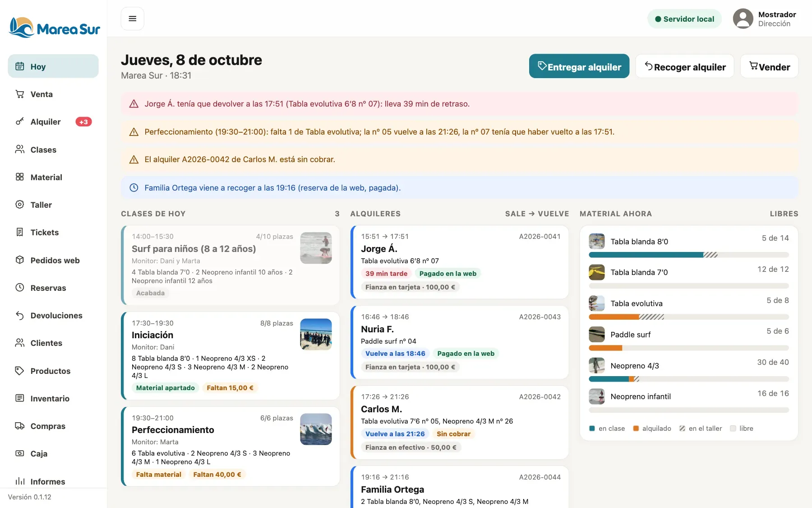Click the Servidor local status badge
The width and height of the screenshot is (812, 508).
[x=684, y=19]
